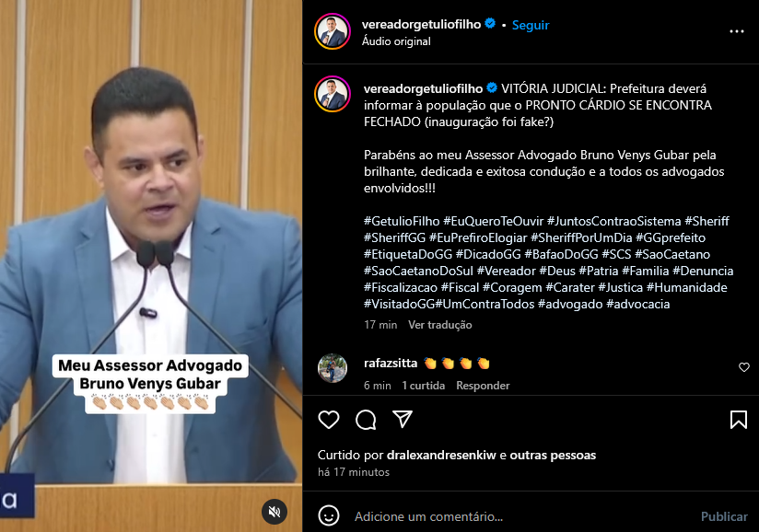Screen dimensions: 759x532
Task: Reply to rafazsitta via Responder
Action: click(483, 386)
